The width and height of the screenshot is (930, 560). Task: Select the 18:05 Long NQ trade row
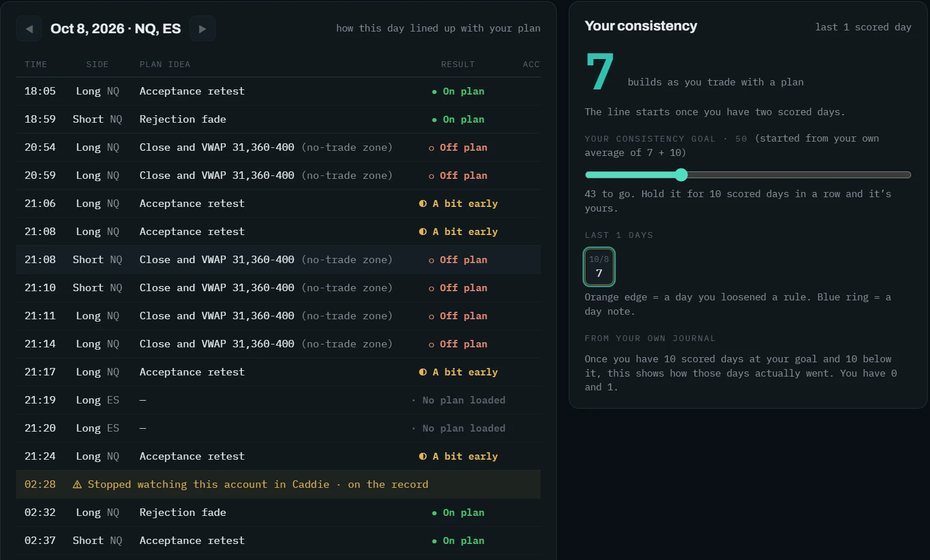click(x=279, y=91)
